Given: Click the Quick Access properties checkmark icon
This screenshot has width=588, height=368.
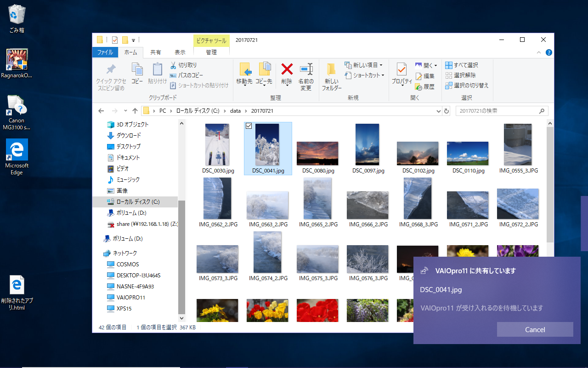Looking at the screenshot, I should 115,40.
